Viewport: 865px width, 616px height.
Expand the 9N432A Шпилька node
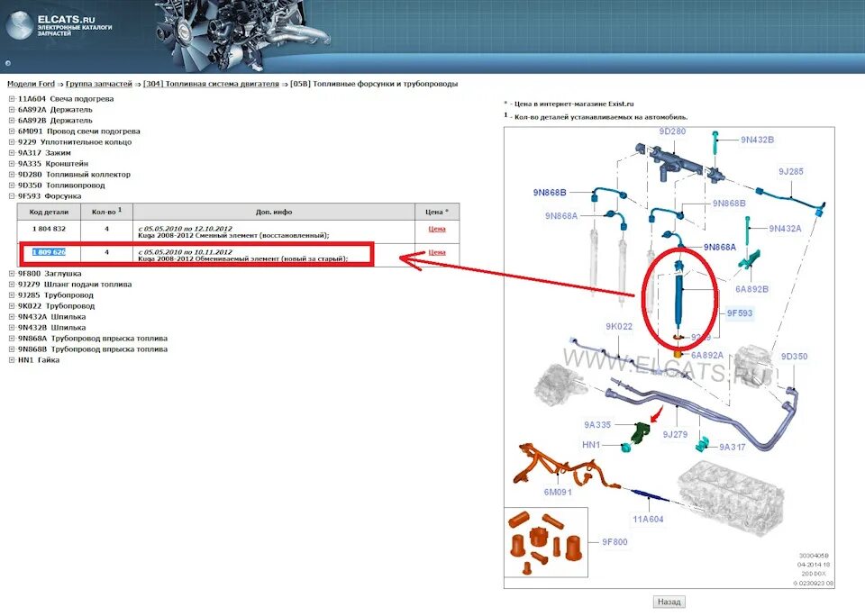12,317
